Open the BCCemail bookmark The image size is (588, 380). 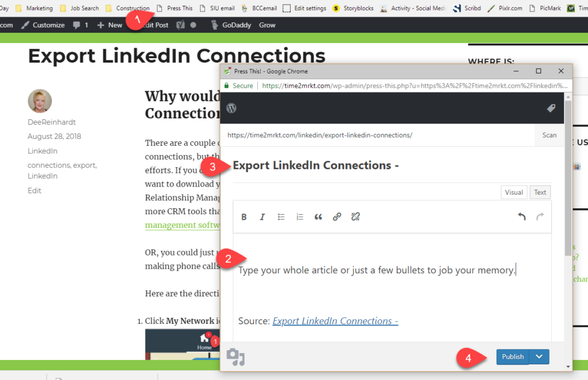[x=259, y=8]
